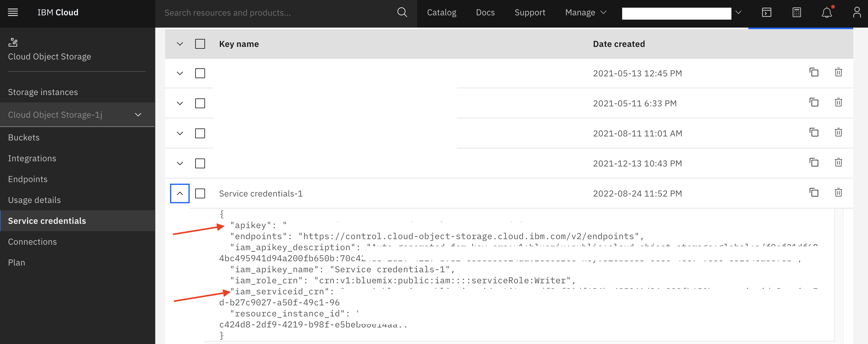Screen dimensions: 868x344
Task: Open the hamburger navigation menu
Action: click(x=13, y=13)
